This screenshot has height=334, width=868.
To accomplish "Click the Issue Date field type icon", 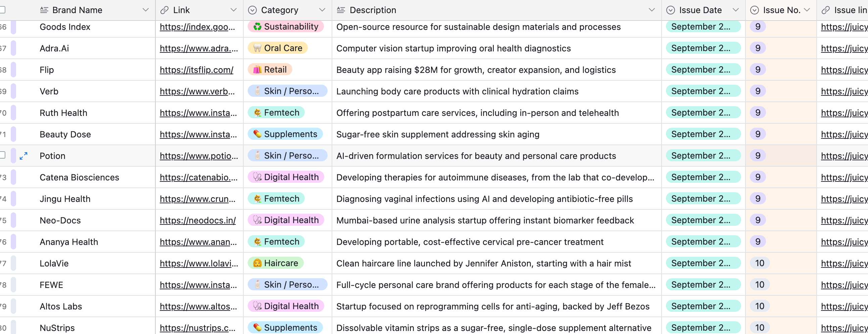I will (671, 10).
